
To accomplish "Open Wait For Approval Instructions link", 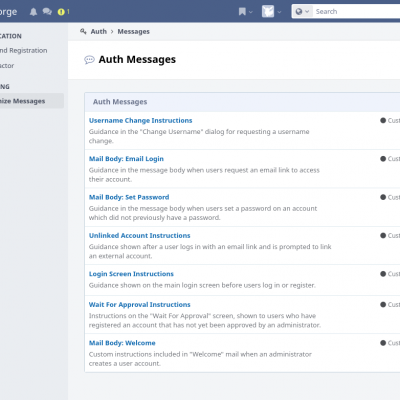I will pyautogui.click(x=139, y=304).
